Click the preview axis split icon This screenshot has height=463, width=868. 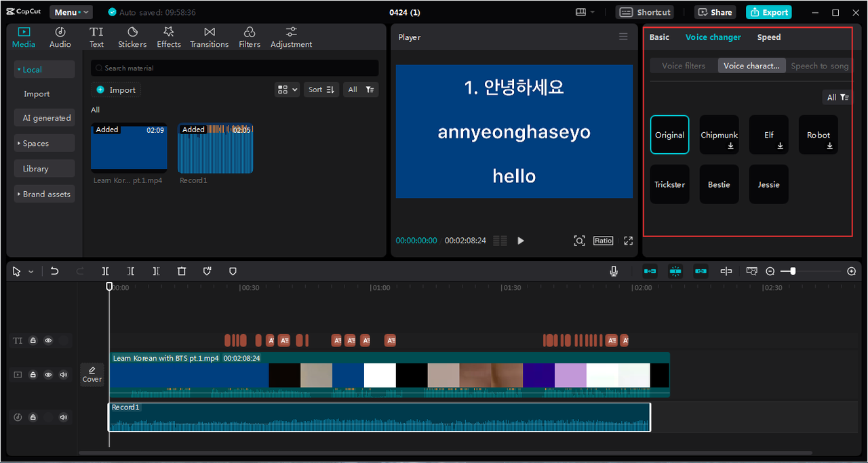(726, 271)
